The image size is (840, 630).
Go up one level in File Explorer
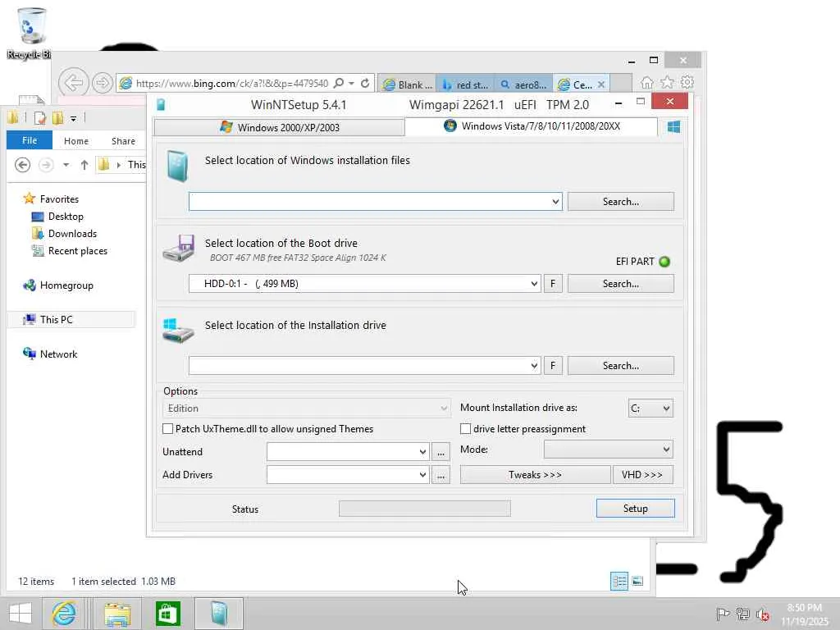(84, 164)
